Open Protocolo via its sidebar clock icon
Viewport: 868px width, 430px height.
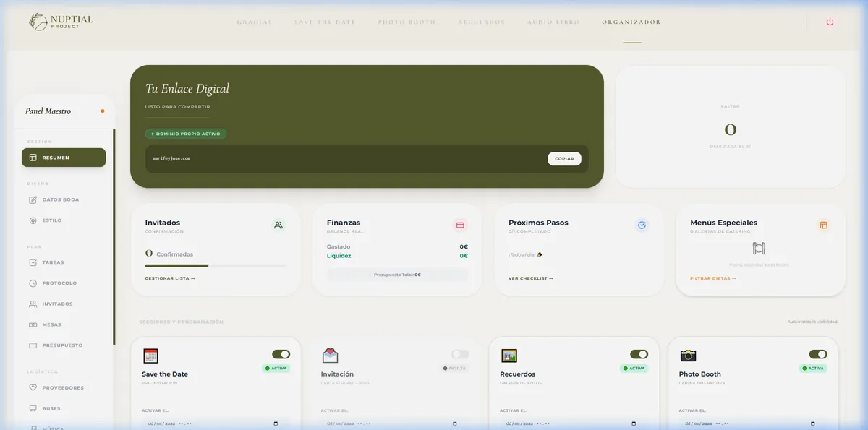pyautogui.click(x=33, y=283)
